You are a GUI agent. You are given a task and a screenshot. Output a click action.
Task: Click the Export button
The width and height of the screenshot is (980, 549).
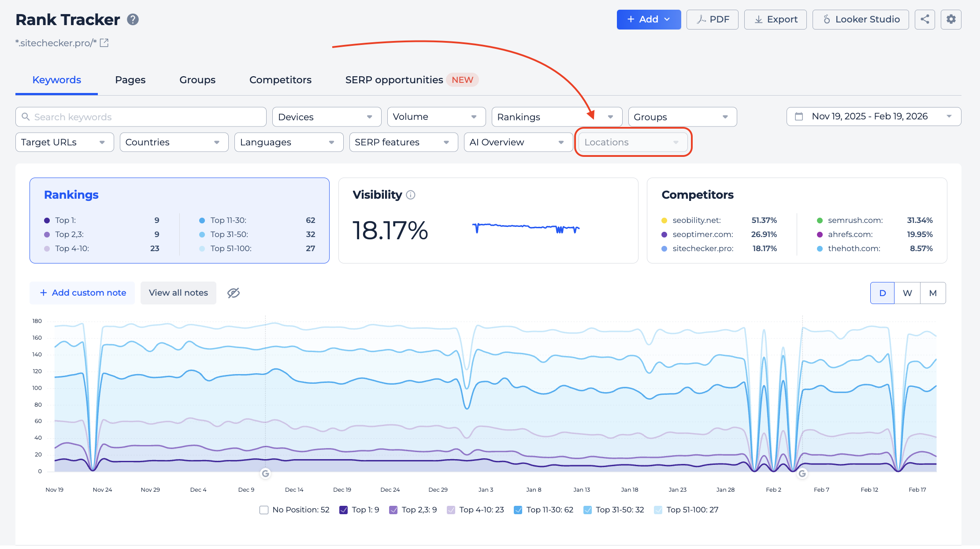775,19
